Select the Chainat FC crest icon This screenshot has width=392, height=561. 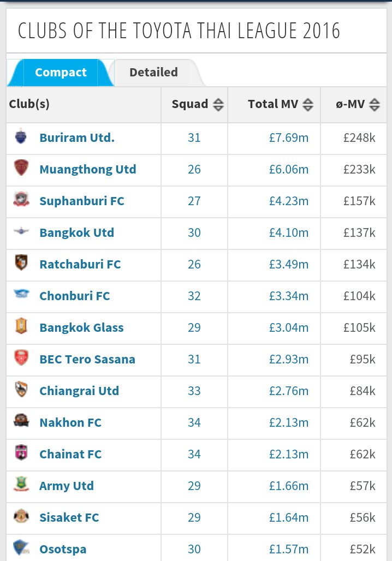[21, 452]
